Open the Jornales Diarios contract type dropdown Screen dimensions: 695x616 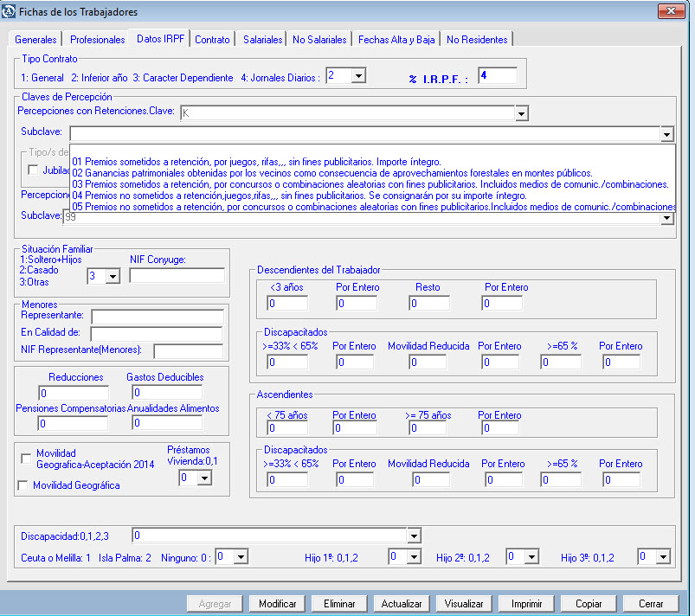(358, 76)
